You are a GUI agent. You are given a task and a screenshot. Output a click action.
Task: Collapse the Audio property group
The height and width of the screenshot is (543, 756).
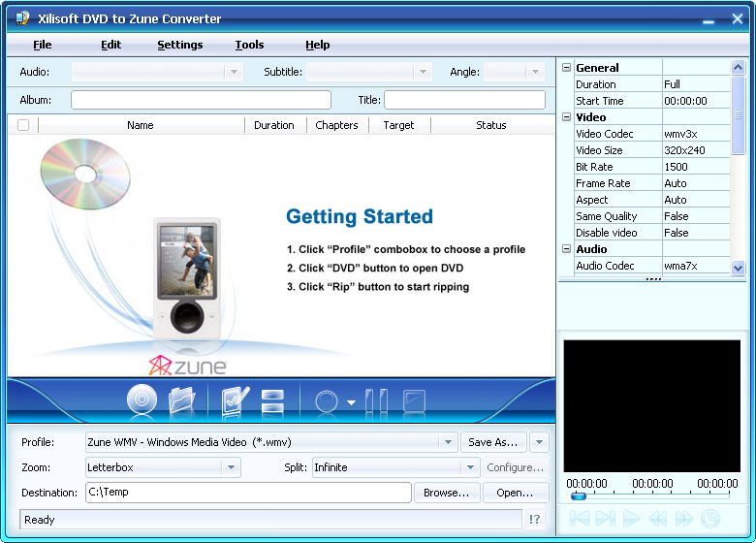coord(567,249)
